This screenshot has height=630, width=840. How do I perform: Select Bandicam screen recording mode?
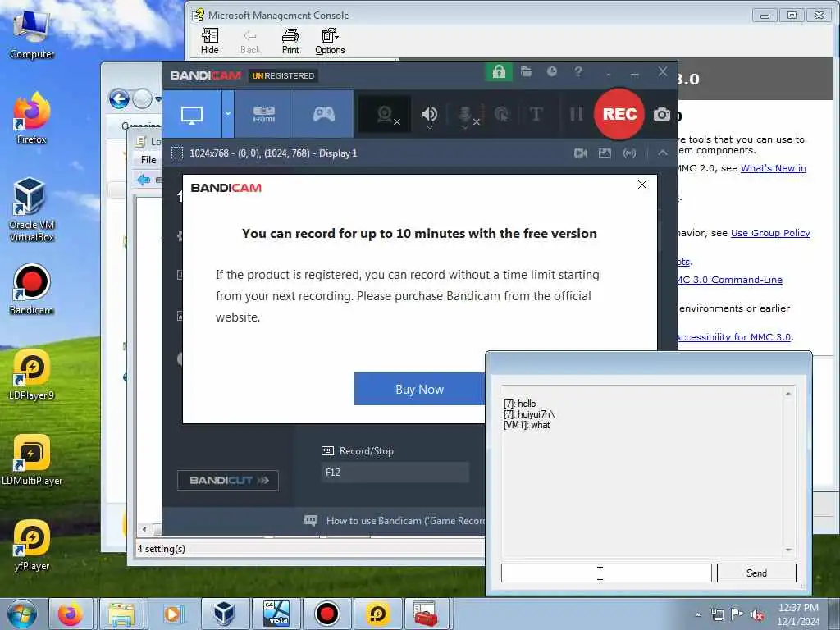192,114
